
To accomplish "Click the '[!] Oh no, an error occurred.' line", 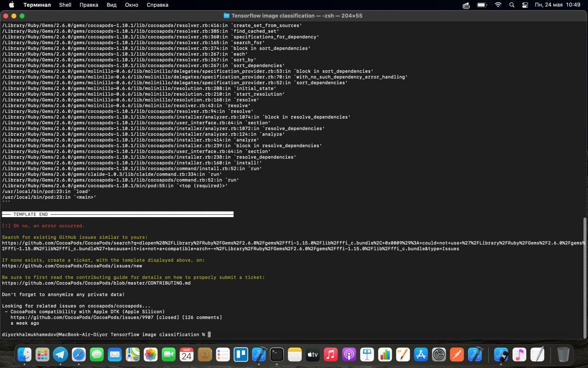I will click(x=43, y=226).
